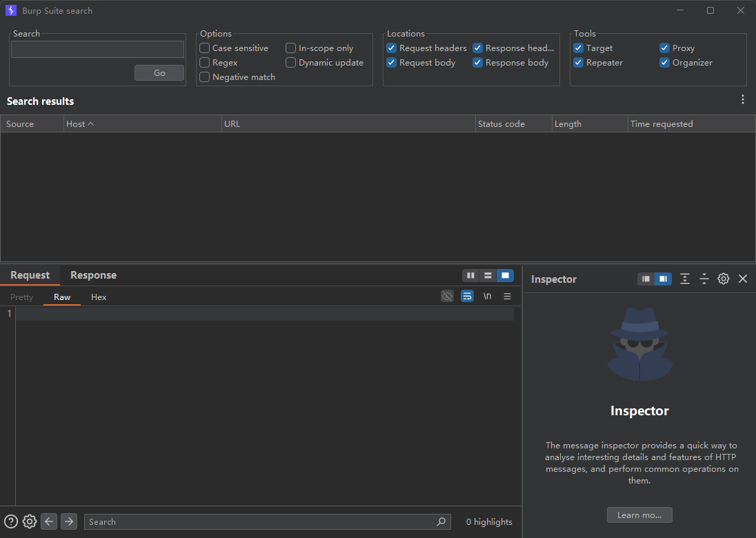Click the Host column sort arrow

coord(90,124)
